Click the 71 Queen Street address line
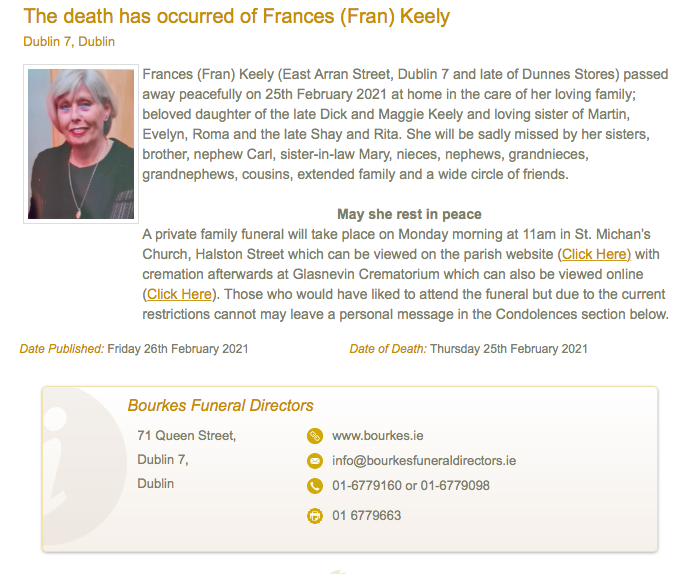Screen dimensions: 697x574 pyautogui.click(x=187, y=436)
